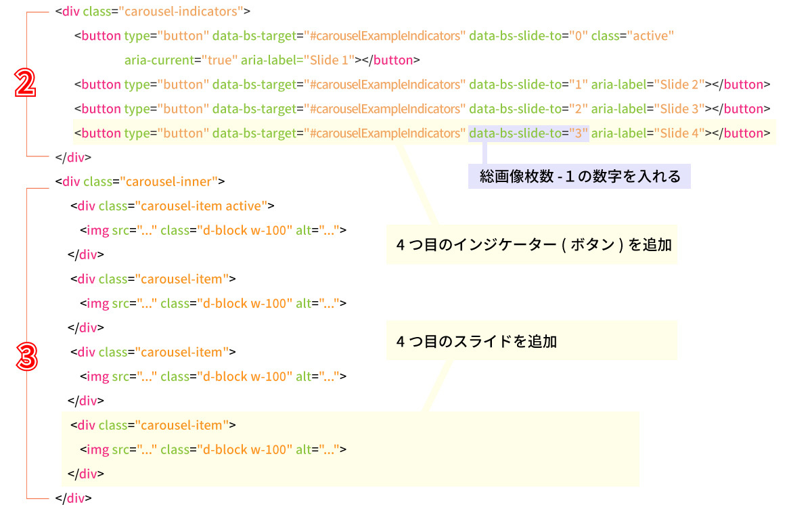Select the "carousel-item active" class value
Image resolution: width=812 pixels, height=513 pixels.
(x=204, y=206)
